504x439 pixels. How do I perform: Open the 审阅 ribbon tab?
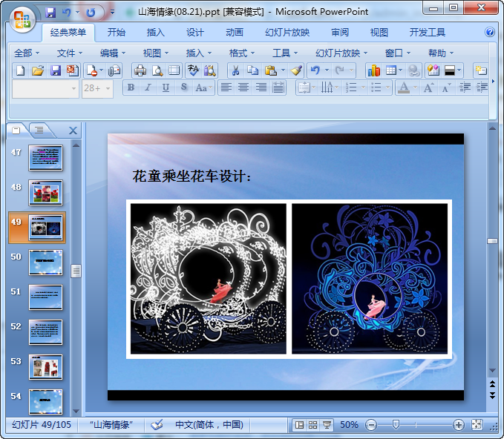point(340,32)
